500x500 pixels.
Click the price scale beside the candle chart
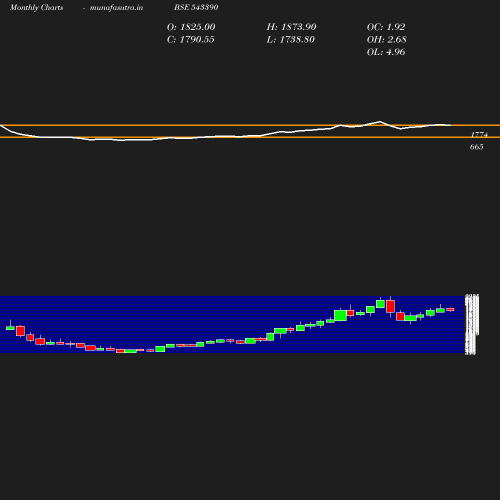472,324
